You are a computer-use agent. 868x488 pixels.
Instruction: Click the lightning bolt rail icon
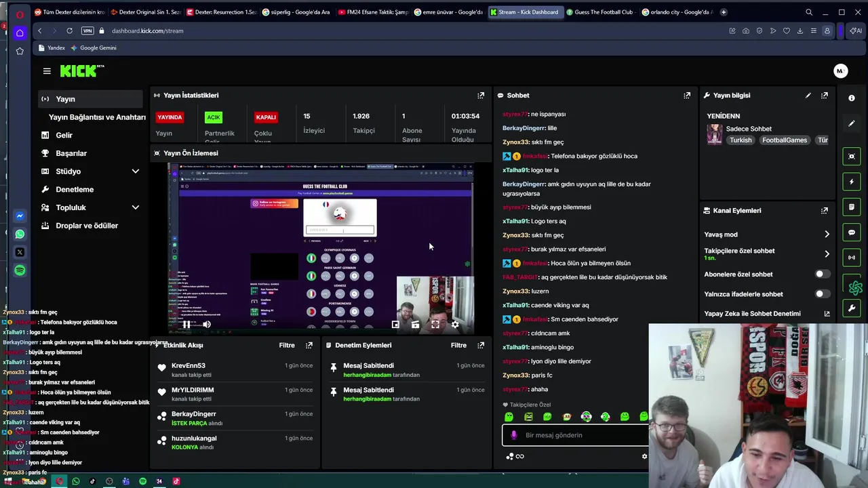(852, 182)
